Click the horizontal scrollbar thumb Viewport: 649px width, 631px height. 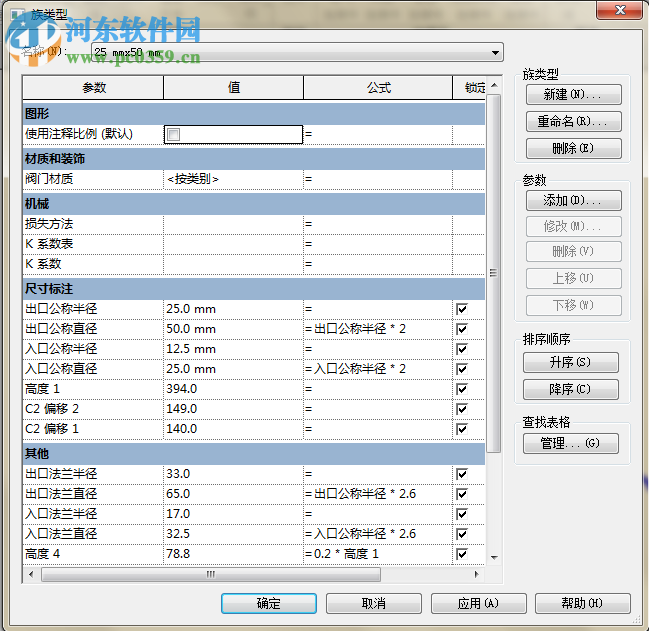[x=211, y=574]
